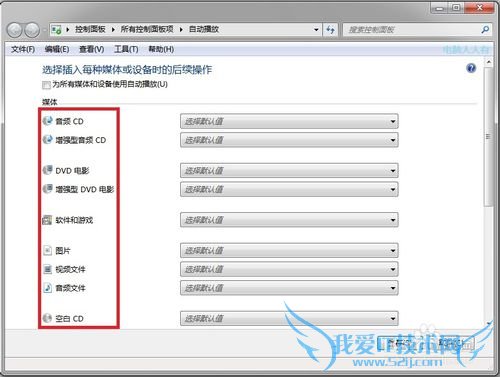Screen dimensions: 500x377
Task: Refresh the address bar view
Action: (x=330, y=30)
